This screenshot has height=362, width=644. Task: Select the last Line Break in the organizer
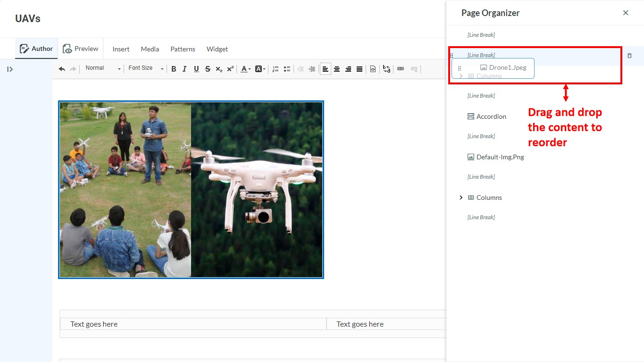coord(481,217)
